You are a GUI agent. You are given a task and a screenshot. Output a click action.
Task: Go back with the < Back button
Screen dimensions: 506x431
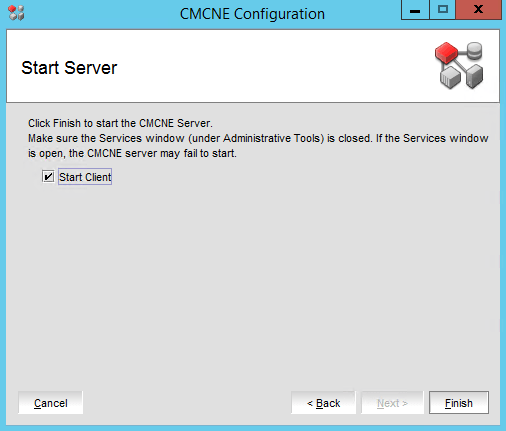tap(323, 403)
